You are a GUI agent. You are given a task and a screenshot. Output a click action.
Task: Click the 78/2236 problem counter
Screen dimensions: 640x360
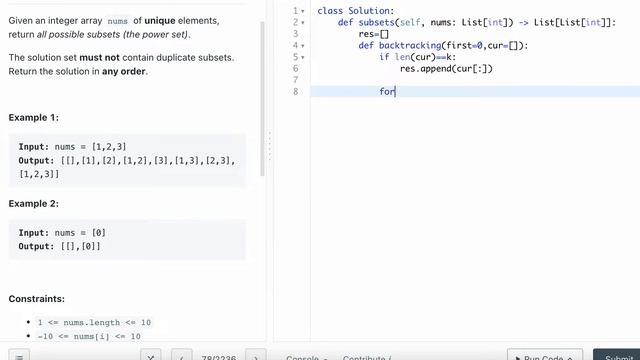coord(218,357)
